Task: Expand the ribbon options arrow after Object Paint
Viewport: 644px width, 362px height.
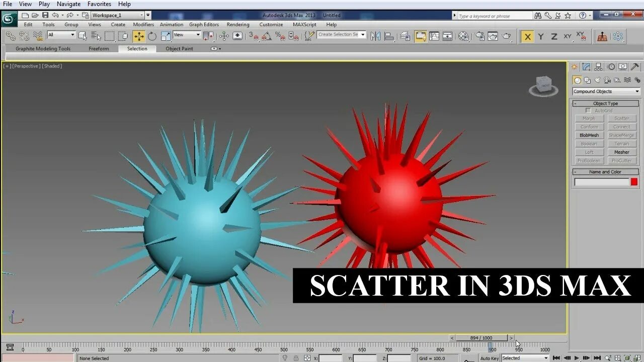Action: [x=215, y=49]
